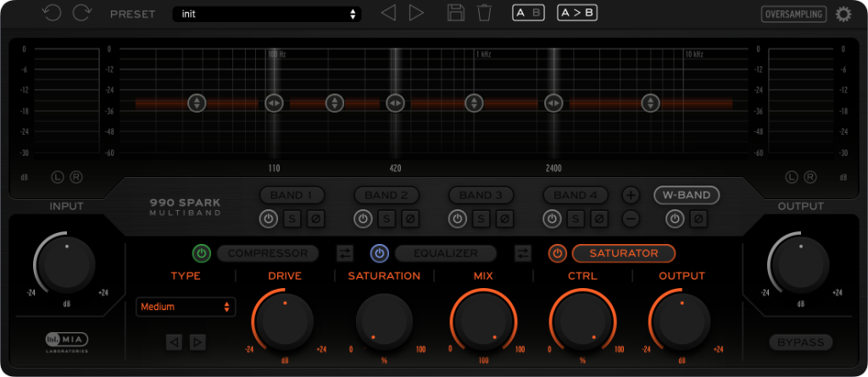Toggle the green Compressor power button
Viewport: 868px width, 377px height.
[202, 253]
